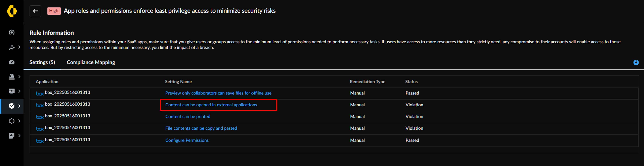Screen dimensions: 644x166
Task: Click the dotted circle sidebar icon
Action: [12, 121]
